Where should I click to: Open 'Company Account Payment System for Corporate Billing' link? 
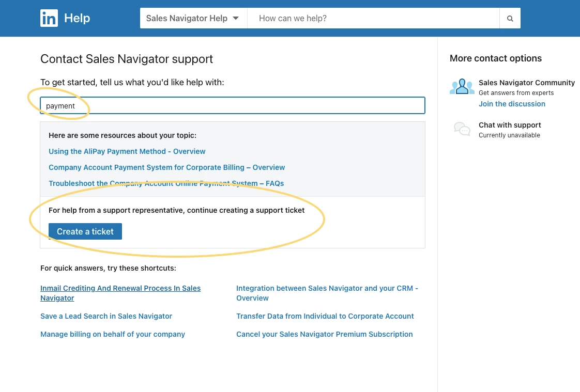(x=167, y=167)
